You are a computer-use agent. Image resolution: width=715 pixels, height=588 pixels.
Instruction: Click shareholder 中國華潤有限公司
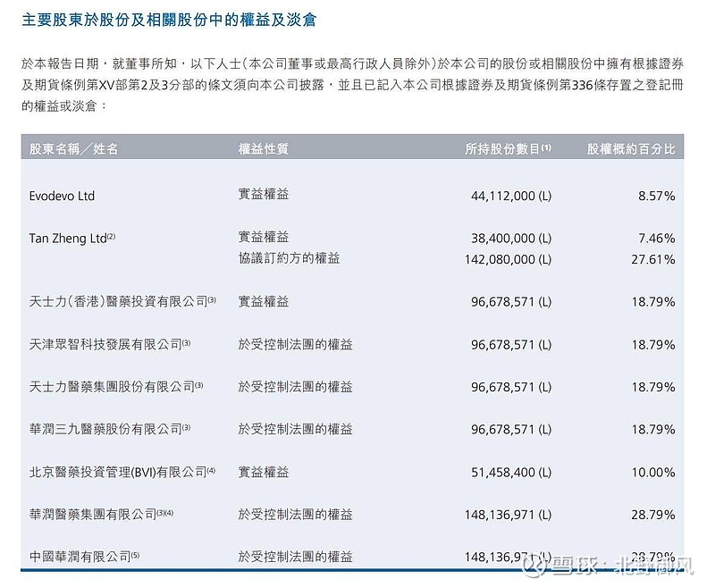click(84, 557)
